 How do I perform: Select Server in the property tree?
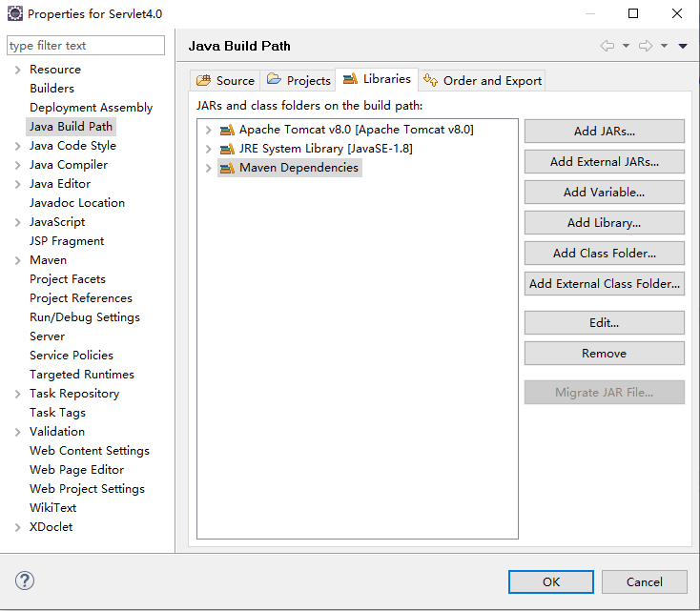click(x=47, y=336)
